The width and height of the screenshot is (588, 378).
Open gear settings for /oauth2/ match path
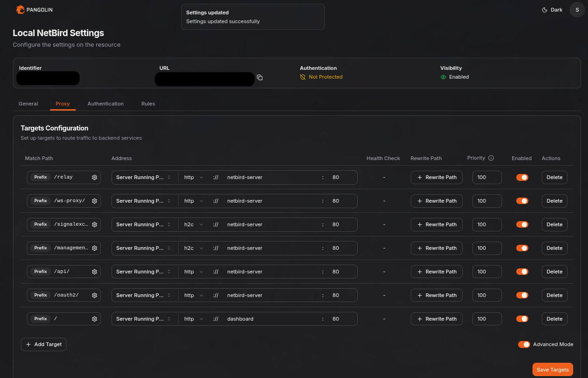click(x=94, y=295)
